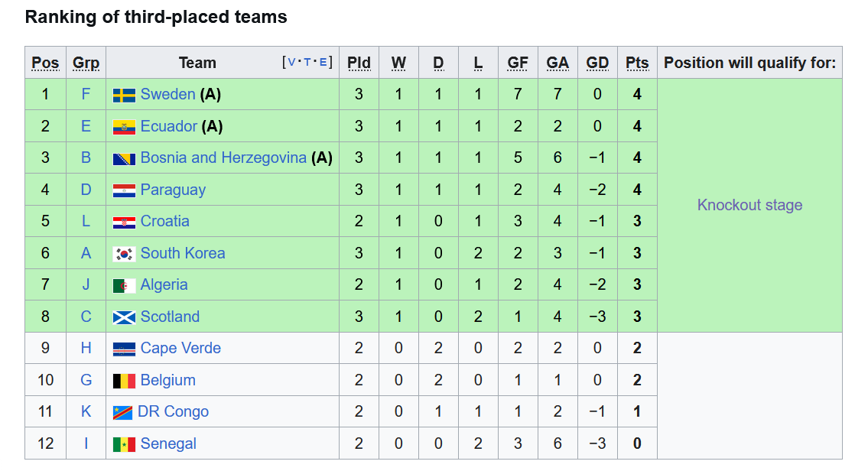
Task: Click the Senegal flag icon
Action: pos(124,444)
